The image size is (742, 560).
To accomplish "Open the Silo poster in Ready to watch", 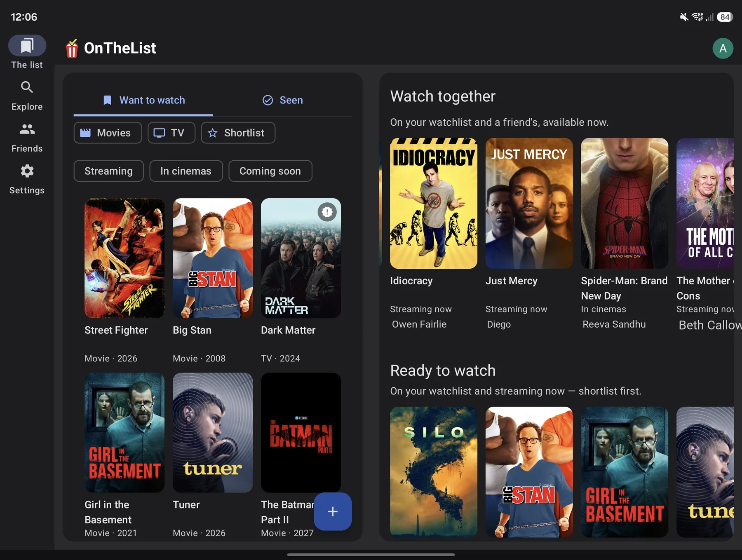I will (x=433, y=472).
